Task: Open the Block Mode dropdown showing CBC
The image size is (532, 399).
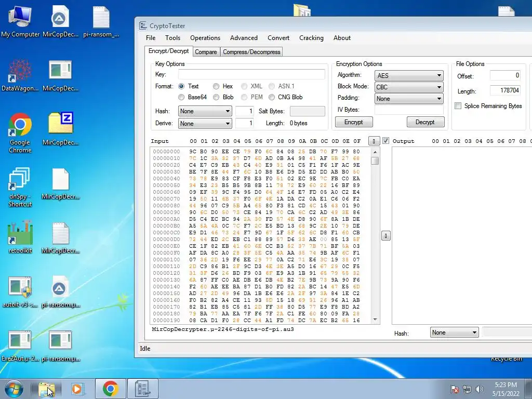Action: (409, 87)
